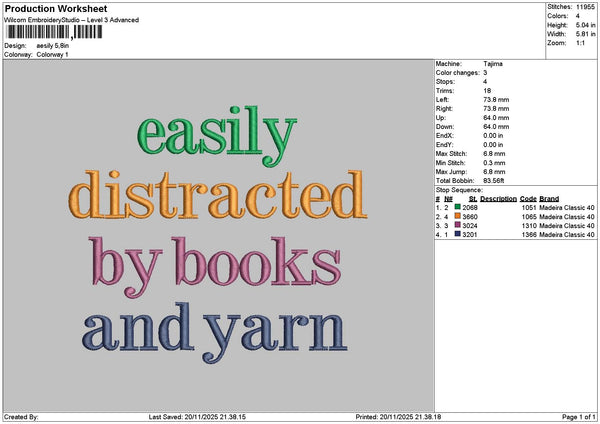
Task: Click the pink embroidered text "by books"
Action: tap(215, 267)
